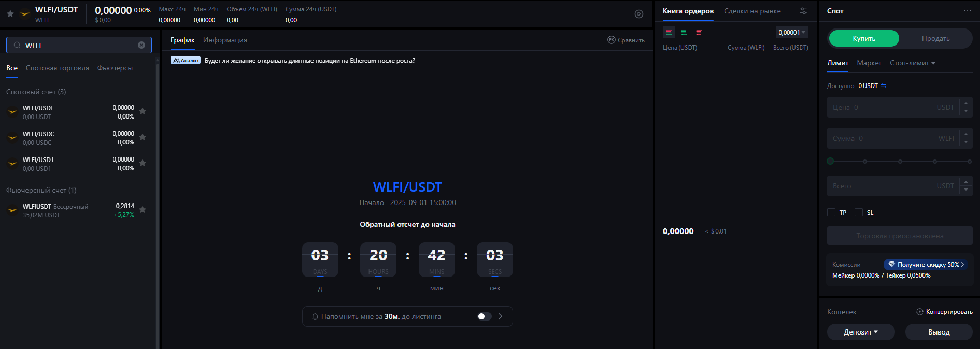Increase Сумма amount with up stepper
980x349 pixels.
(x=966, y=134)
